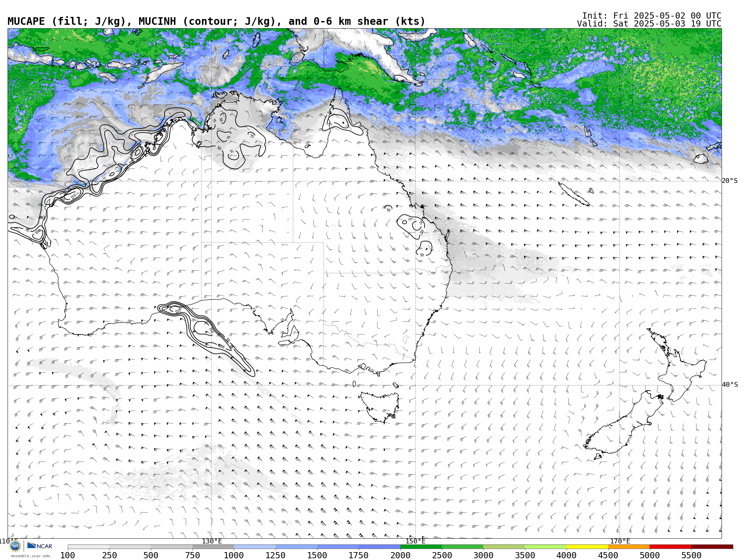The height and width of the screenshot is (560, 744).
Task: Open the ensemble.ucar.edu text link
Action: coord(30,556)
